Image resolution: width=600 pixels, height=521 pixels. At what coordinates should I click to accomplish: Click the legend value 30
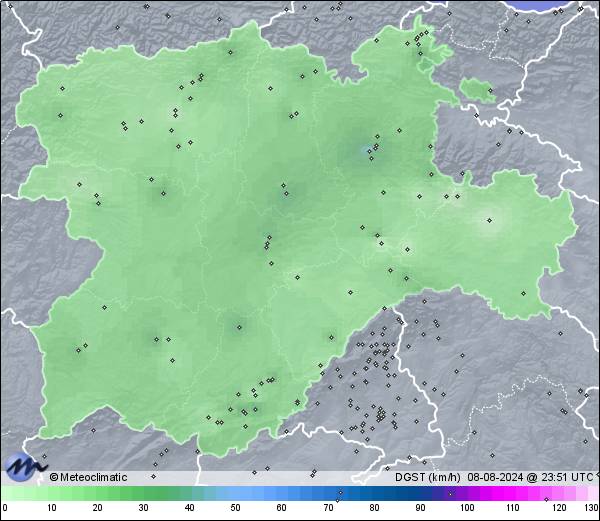coord(143,508)
